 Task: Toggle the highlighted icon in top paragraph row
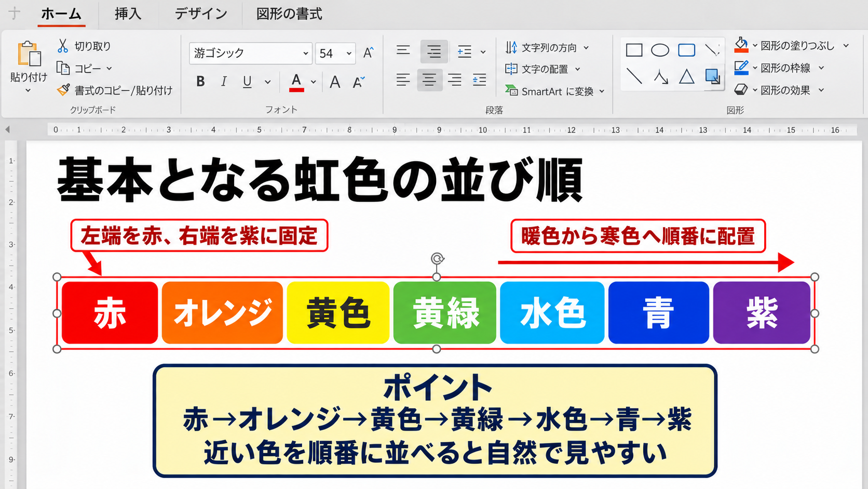click(x=433, y=51)
